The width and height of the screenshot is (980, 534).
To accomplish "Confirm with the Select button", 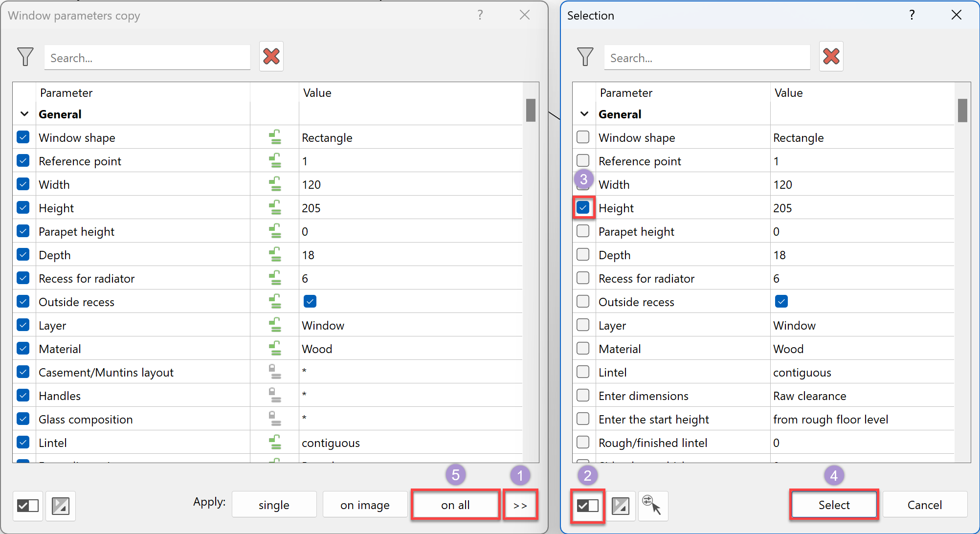I will (834, 504).
